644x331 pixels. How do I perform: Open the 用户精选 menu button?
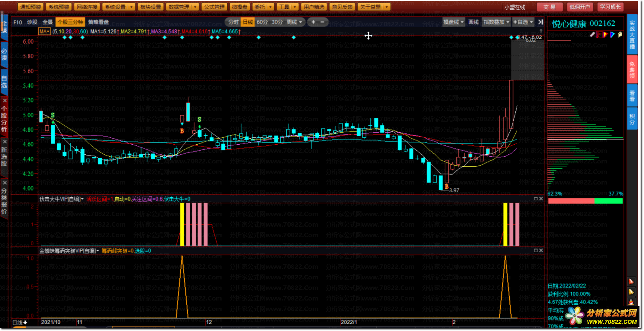(314, 7)
